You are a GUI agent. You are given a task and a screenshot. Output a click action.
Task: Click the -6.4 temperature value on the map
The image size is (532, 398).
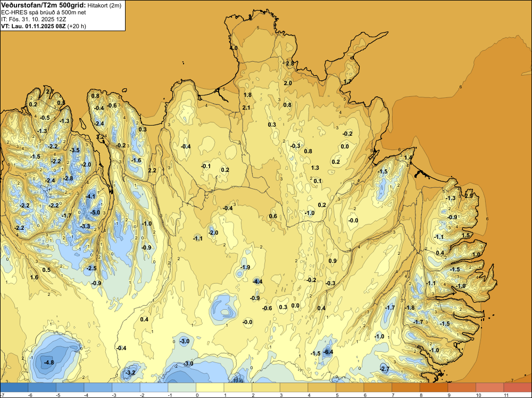[328, 352]
